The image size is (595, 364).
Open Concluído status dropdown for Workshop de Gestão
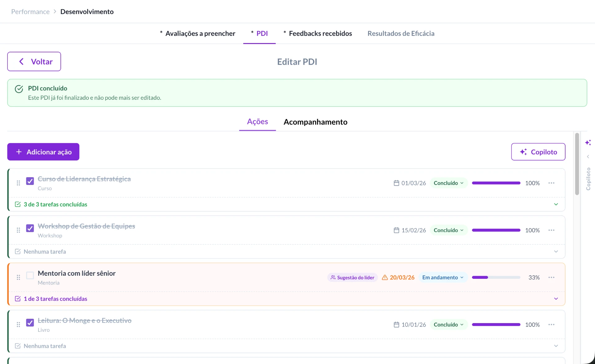pos(448,230)
